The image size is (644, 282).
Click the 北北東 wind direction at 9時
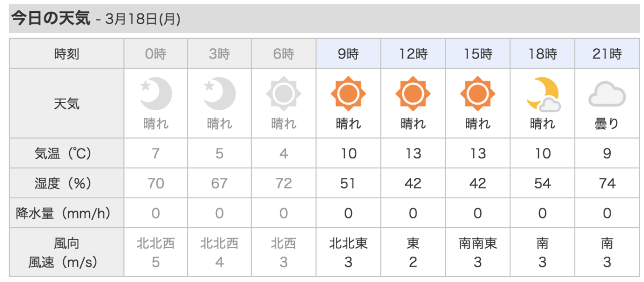[x=348, y=243]
